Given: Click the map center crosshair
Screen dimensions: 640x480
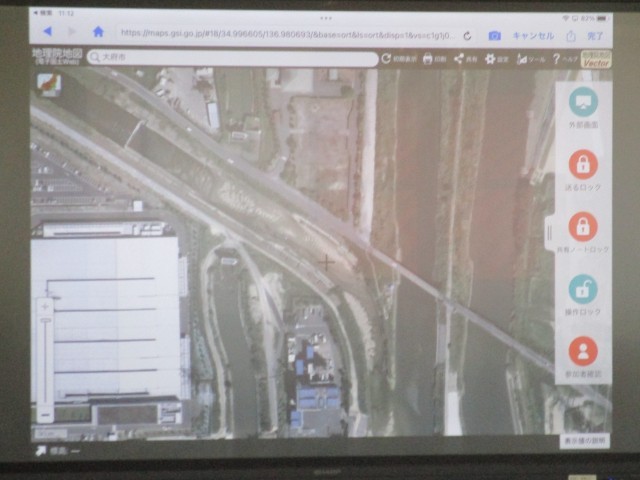Looking at the screenshot, I should [x=327, y=262].
